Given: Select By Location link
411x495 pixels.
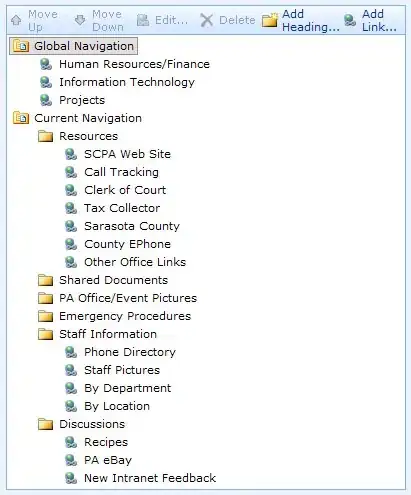Looking at the screenshot, I should (117, 406).
